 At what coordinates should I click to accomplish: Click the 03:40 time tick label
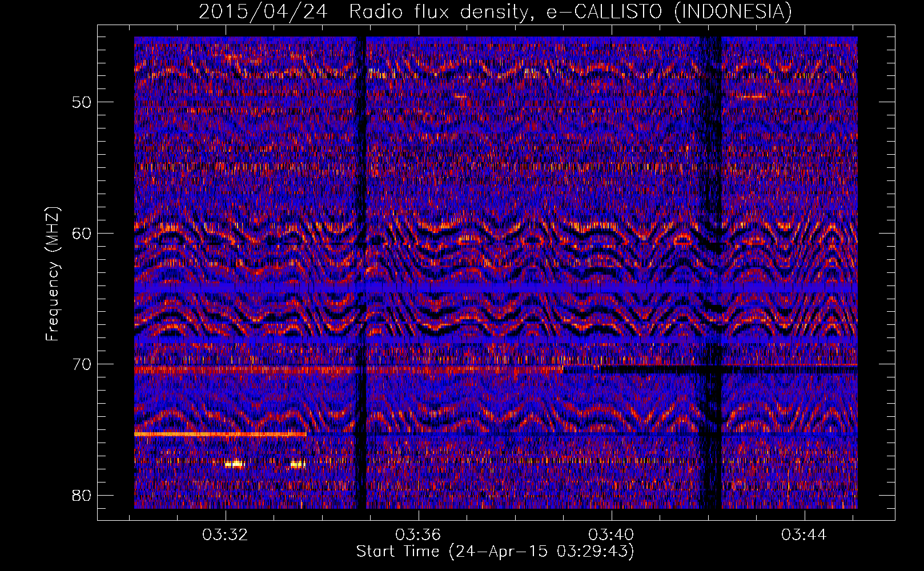coord(611,535)
